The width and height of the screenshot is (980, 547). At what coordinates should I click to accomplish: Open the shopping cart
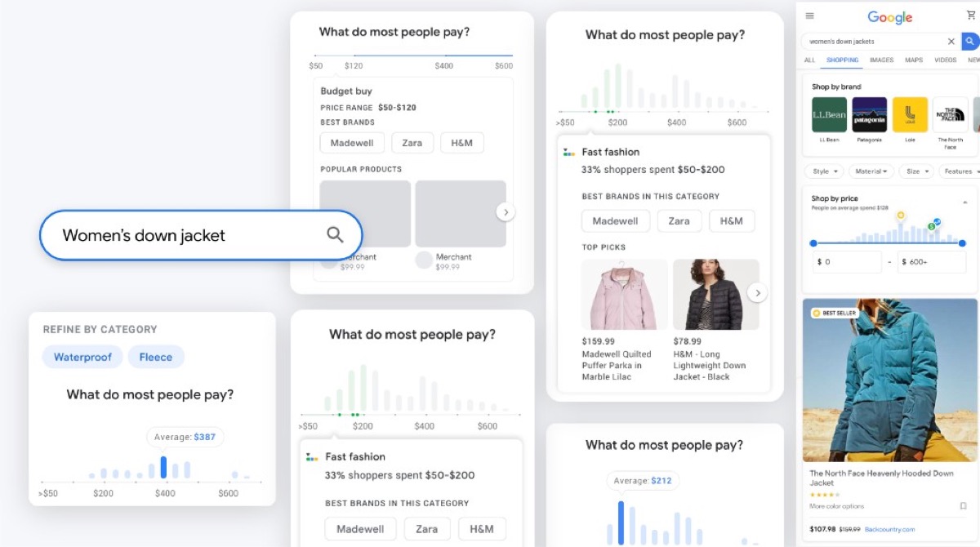tap(969, 14)
